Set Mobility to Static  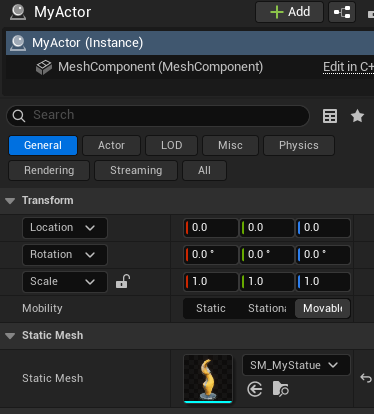pyautogui.click(x=211, y=308)
